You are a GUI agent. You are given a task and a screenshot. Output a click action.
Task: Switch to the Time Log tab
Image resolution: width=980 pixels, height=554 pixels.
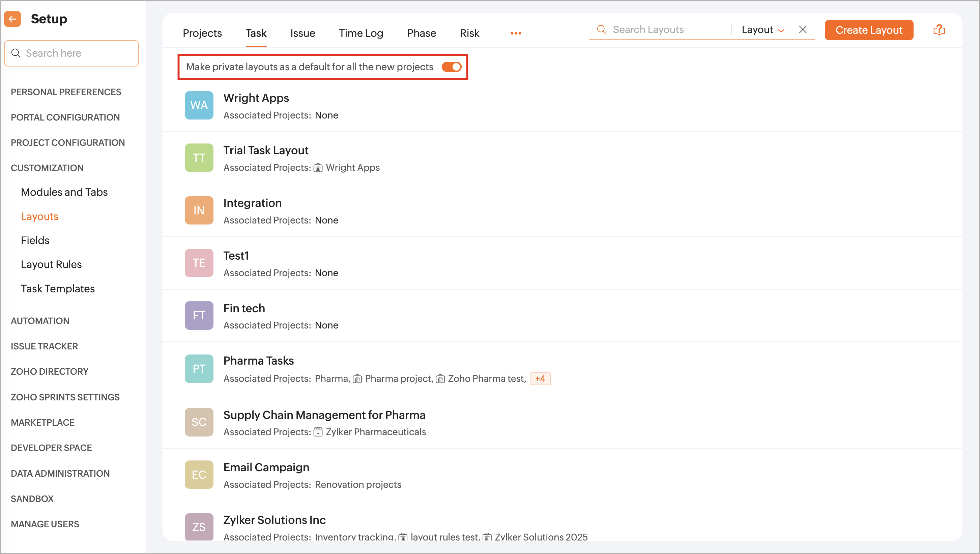coord(361,33)
